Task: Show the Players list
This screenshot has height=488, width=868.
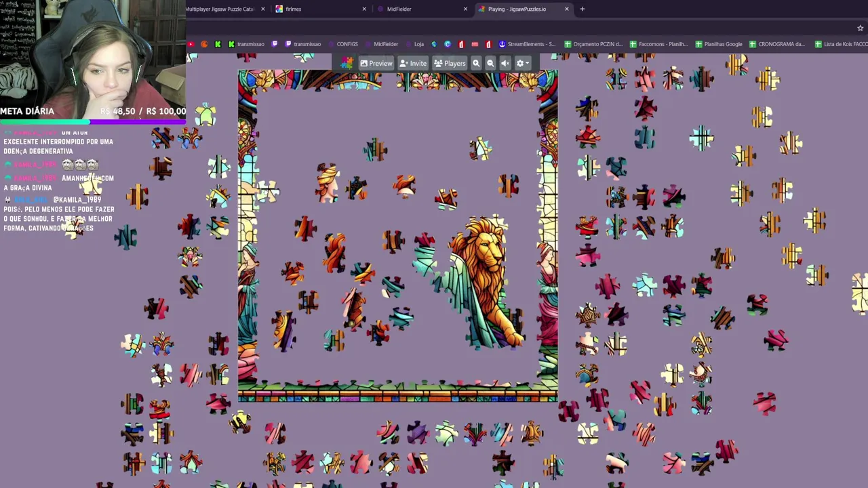Action: (x=450, y=64)
